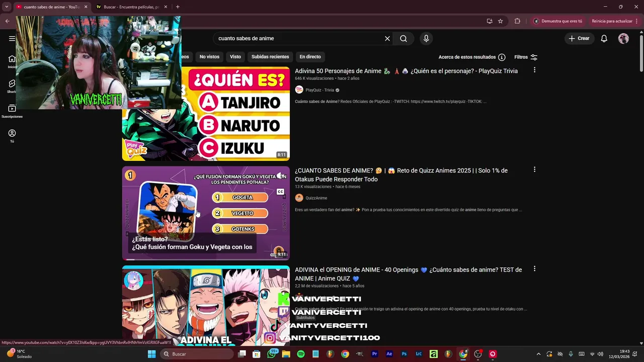Click the preview progress bar under the fusion thumbnail
This screenshot has height=362, width=644.
206,259
